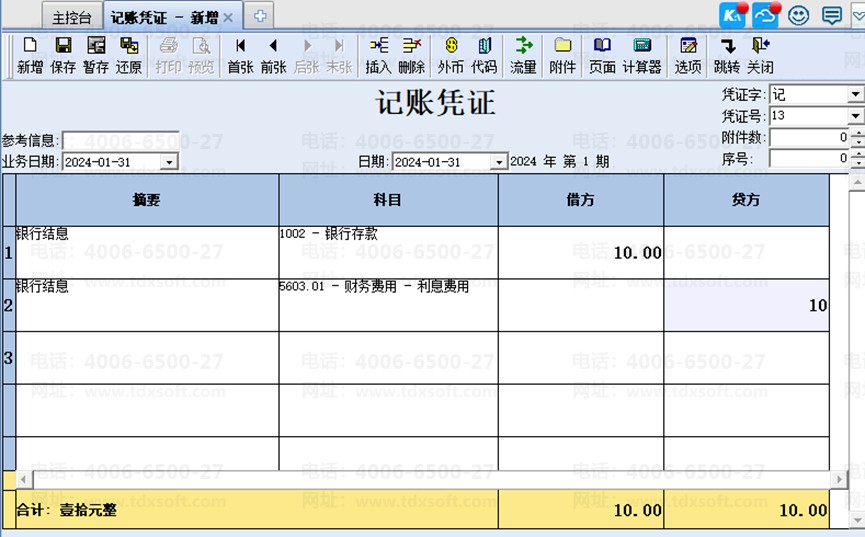Screen dimensions: 865x537
Task: Switch to the 主控台 tab
Action: 72,17
